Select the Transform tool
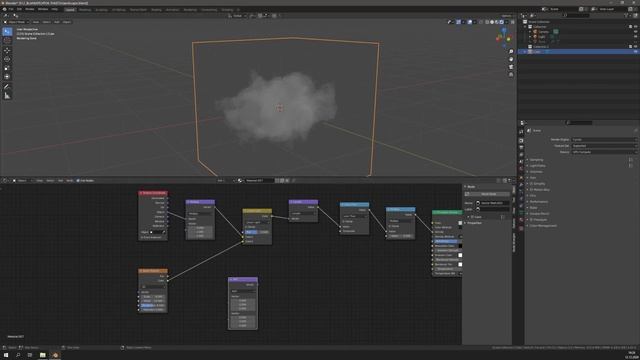The height and width of the screenshot is (360, 640). [7, 77]
